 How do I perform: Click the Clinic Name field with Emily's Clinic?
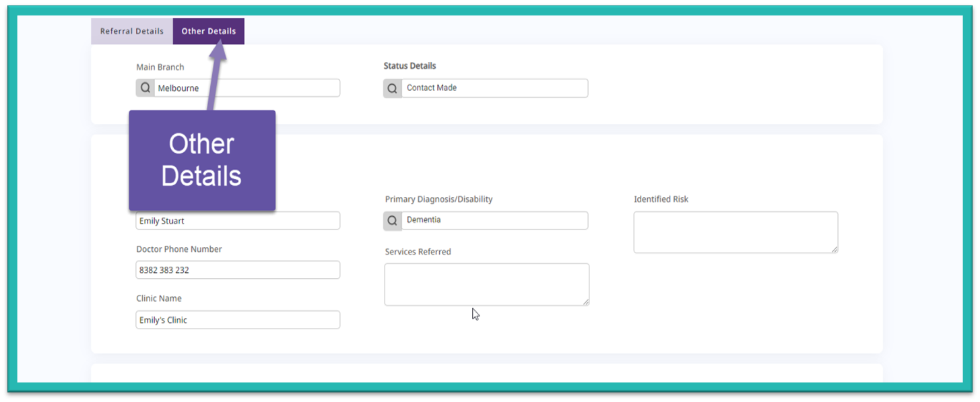(x=238, y=320)
